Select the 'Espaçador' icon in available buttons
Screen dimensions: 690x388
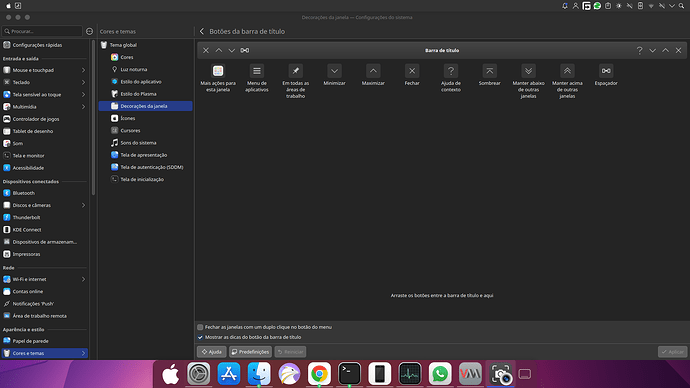pos(606,71)
